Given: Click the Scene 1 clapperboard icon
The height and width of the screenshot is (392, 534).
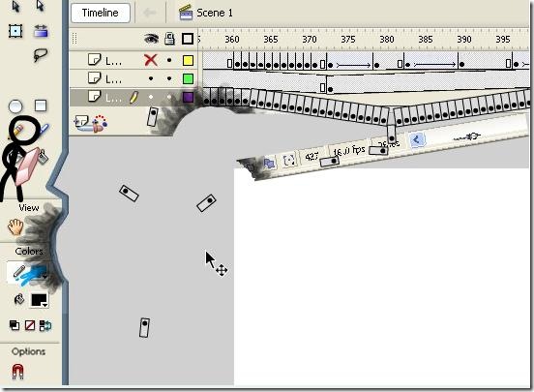Looking at the screenshot, I should click(x=186, y=13).
